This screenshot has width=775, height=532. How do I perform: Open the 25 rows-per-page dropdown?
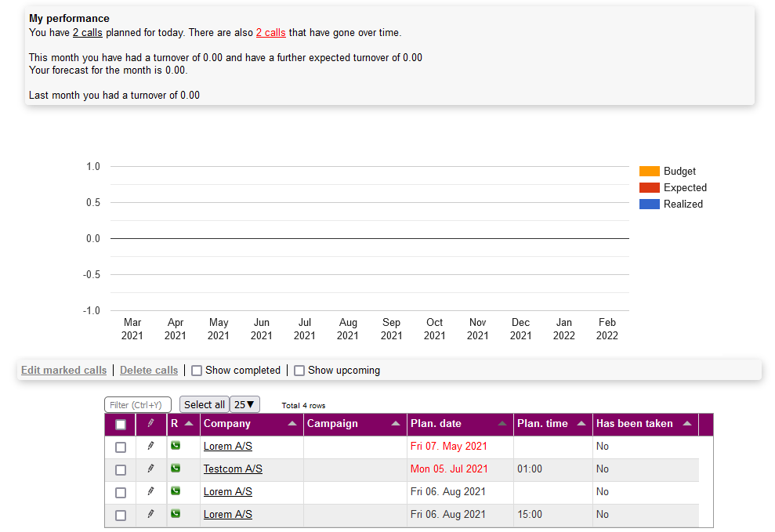pos(244,405)
